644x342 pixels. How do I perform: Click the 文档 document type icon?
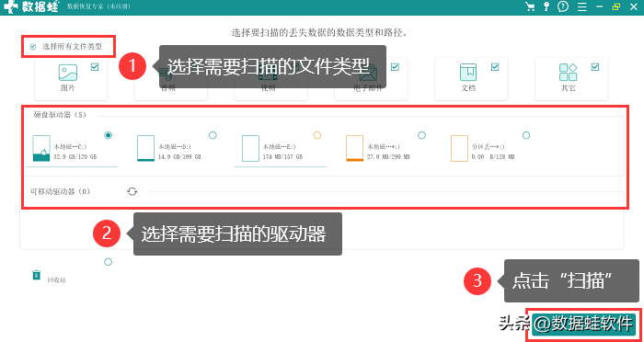(467, 73)
